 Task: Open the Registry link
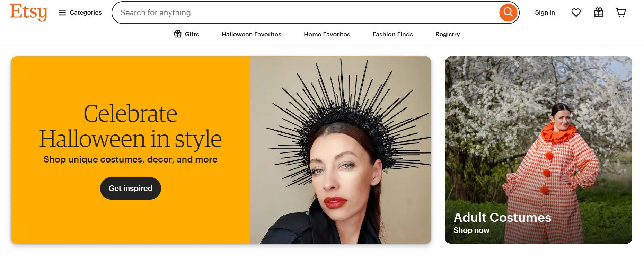coord(448,34)
